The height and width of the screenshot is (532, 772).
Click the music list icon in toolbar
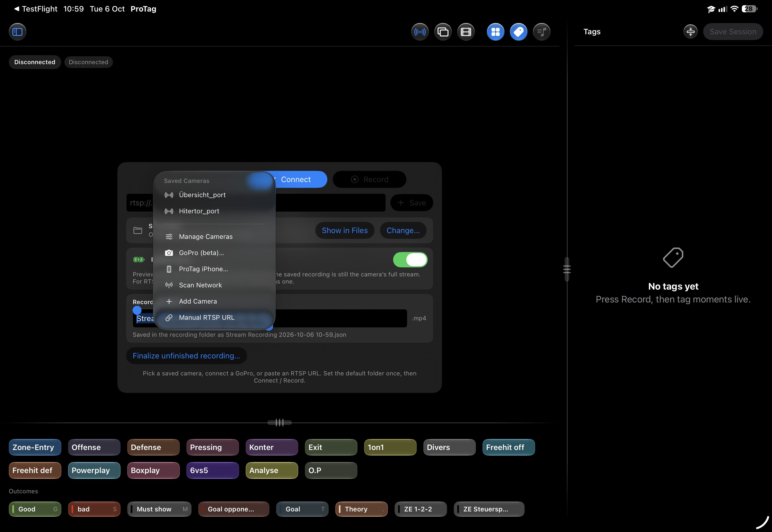[x=541, y=32]
